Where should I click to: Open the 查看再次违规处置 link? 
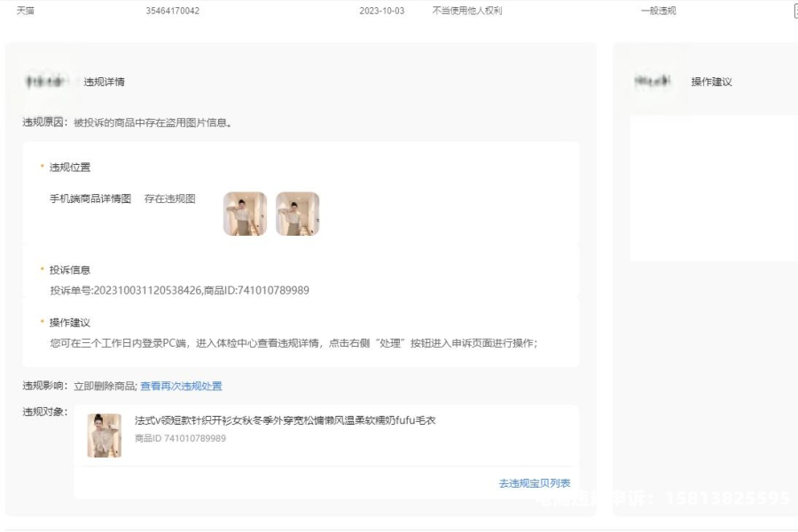click(181, 387)
